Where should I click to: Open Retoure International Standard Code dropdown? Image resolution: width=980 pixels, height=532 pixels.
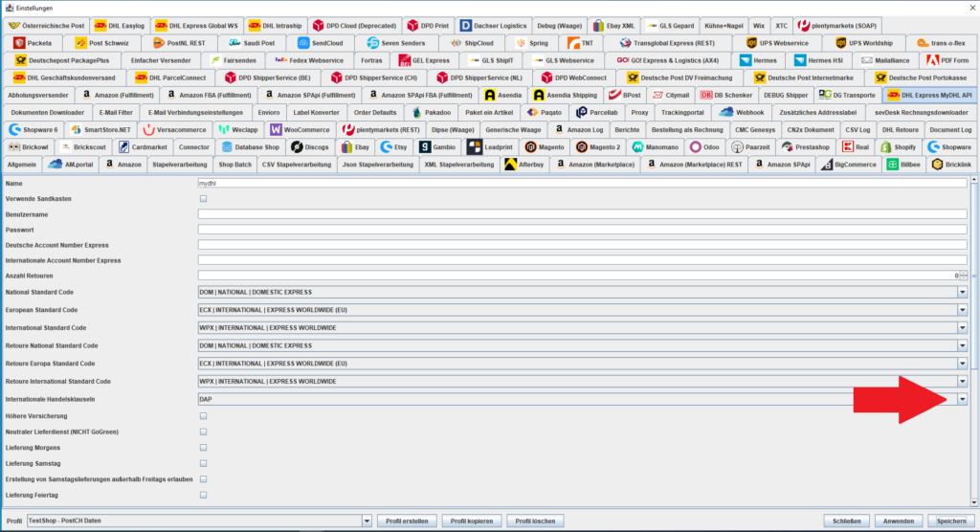962,382
